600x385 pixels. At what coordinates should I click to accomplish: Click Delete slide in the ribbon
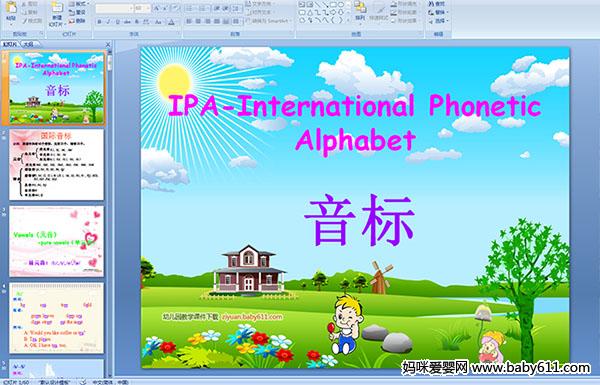pyautogui.click(x=78, y=21)
